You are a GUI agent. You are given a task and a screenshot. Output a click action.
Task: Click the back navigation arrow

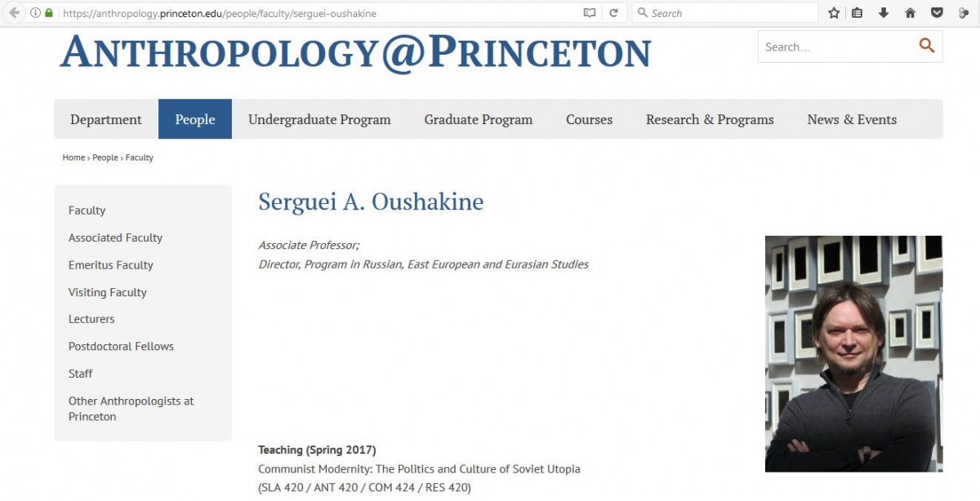(13, 12)
